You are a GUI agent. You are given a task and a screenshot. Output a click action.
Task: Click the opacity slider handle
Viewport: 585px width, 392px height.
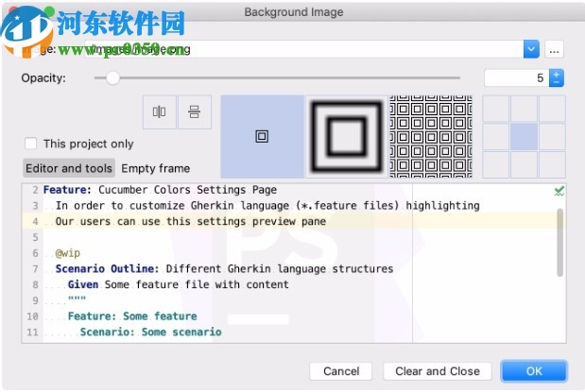(x=112, y=78)
